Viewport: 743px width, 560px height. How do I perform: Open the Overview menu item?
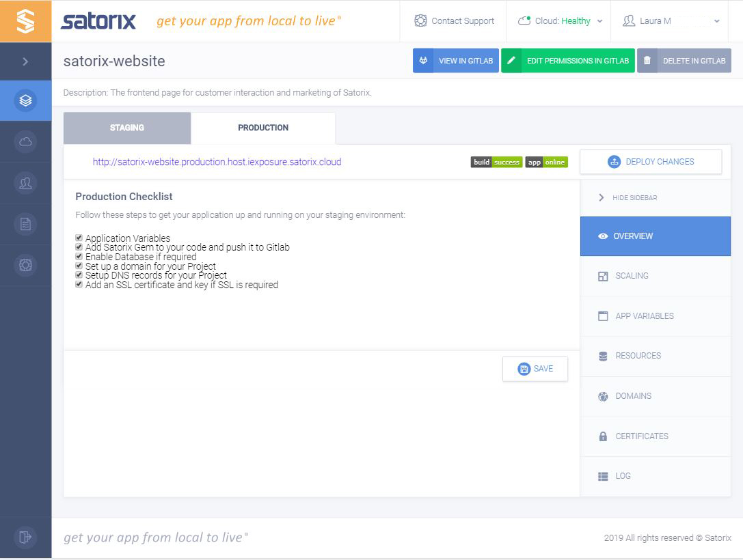click(656, 236)
